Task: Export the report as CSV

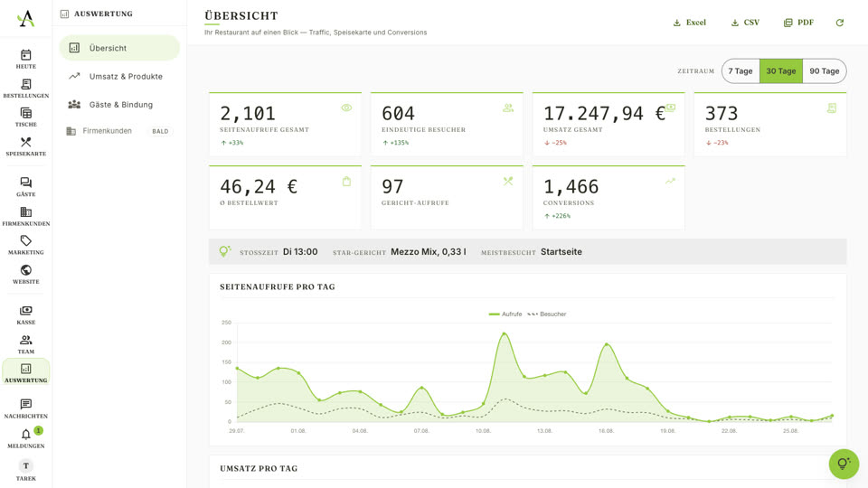Action: (745, 23)
